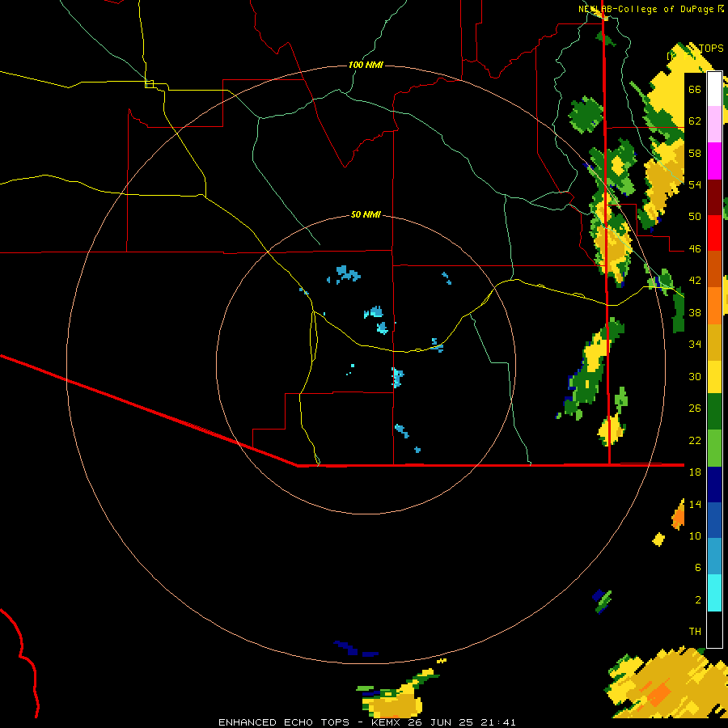
Task: Click the dark red (maroon) legend swatch
Action: click(x=714, y=197)
